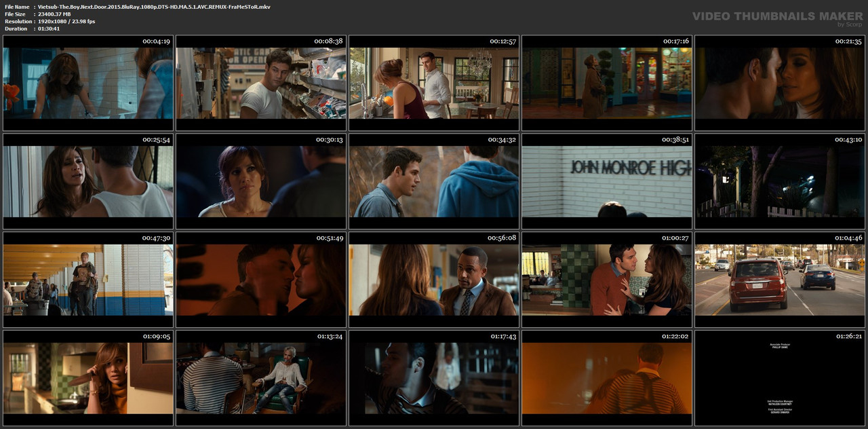The width and height of the screenshot is (868, 429).
Task: Select the thumbnail at 00:17:16
Action: coord(607,83)
